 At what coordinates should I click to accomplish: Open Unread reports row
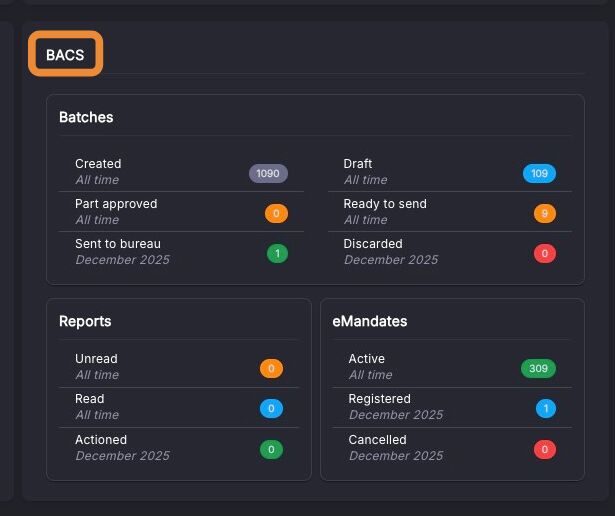pos(179,367)
